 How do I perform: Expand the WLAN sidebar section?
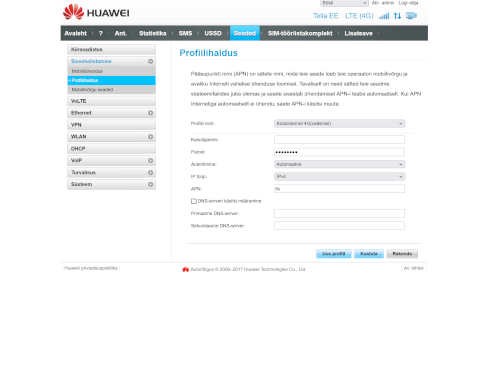111,137
